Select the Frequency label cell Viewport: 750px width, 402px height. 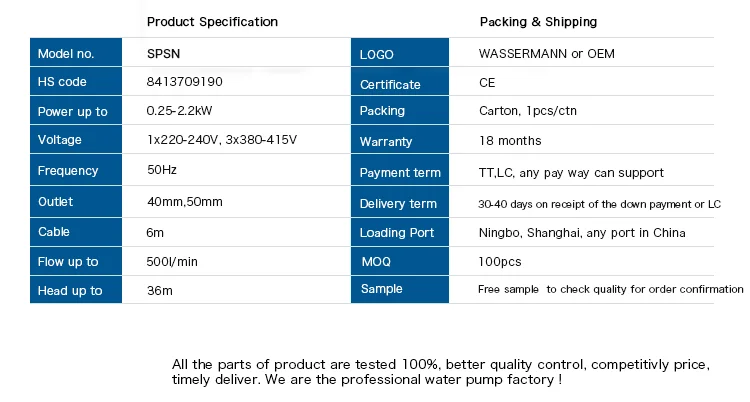75,171
